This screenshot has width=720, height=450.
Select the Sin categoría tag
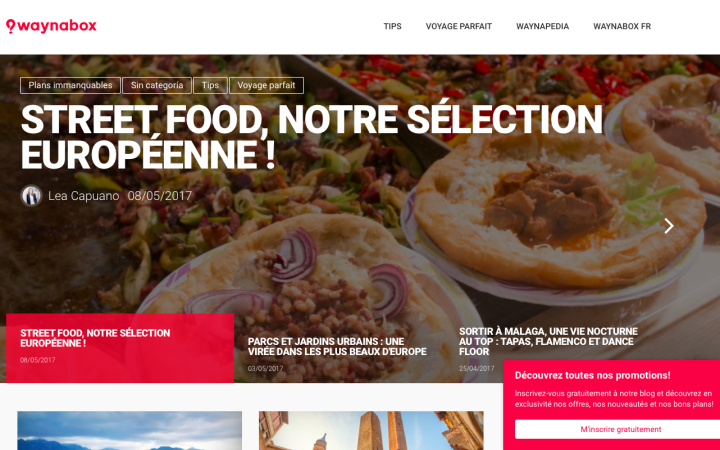coord(157,85)
